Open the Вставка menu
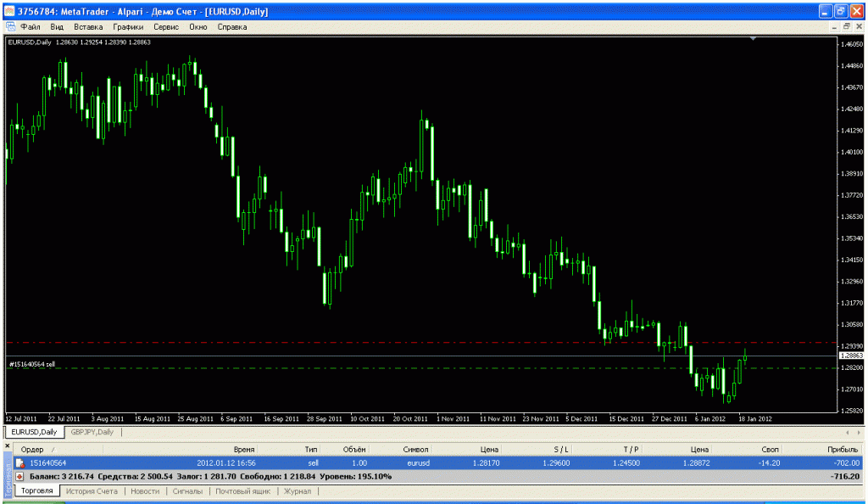The image size is (868, 504). point(88,27)
